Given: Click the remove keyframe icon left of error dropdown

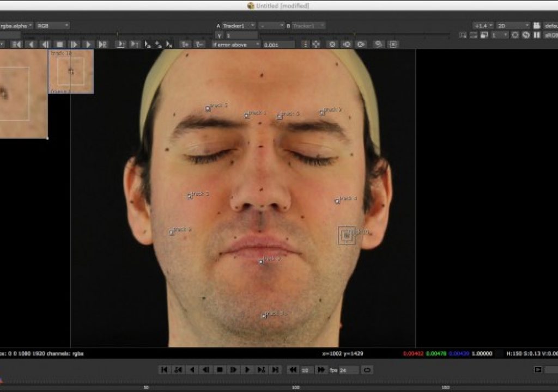Looking at the screenshot, I should [x=199, y=45].
